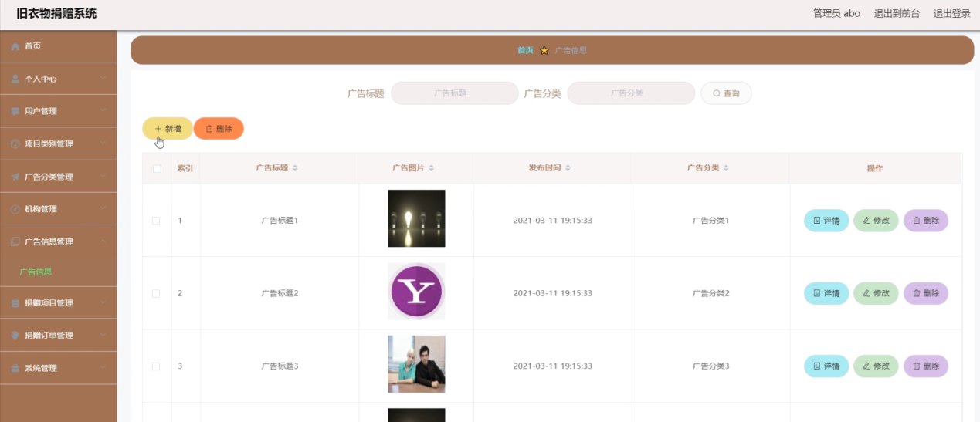Screen dimensions: 980x422
Task: Expand the 项目类别管理 menu chevron
Action: pyautogui.click(x=103, y=143)
